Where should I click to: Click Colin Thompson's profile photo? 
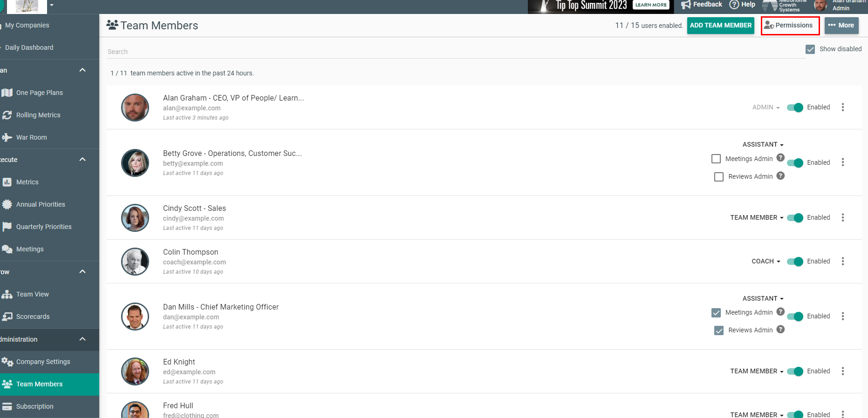pos(135,262)
